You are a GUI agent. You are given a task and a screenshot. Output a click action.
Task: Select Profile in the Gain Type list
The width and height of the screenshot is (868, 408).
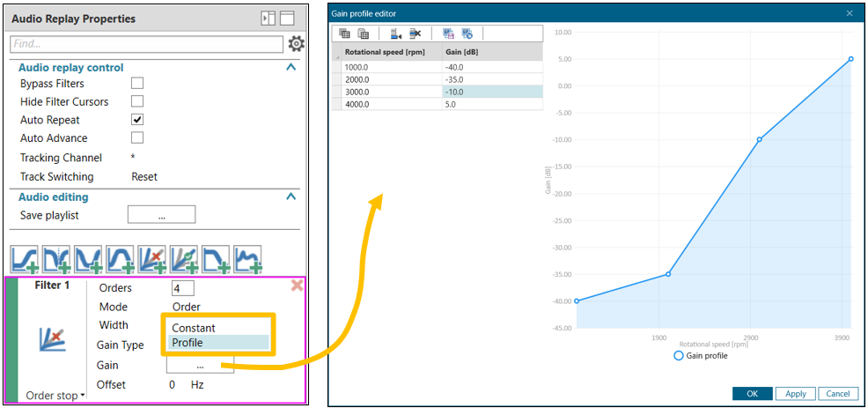(x=218, y=343)
